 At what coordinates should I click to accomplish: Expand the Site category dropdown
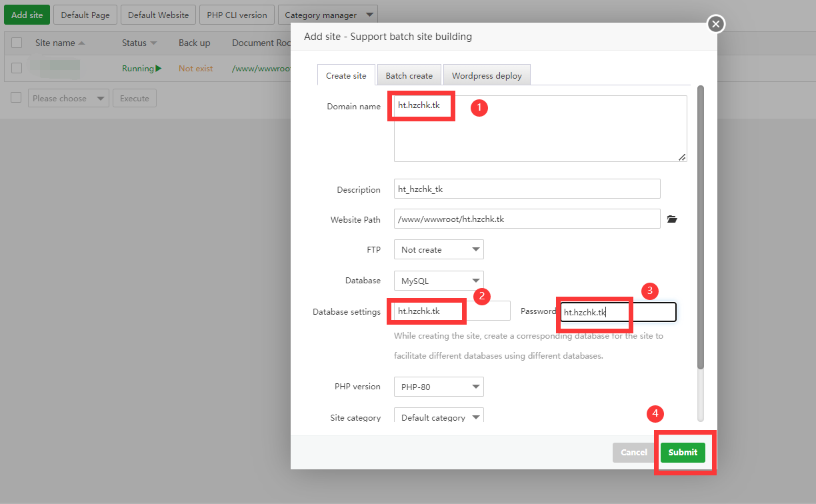tap(439, 417)
